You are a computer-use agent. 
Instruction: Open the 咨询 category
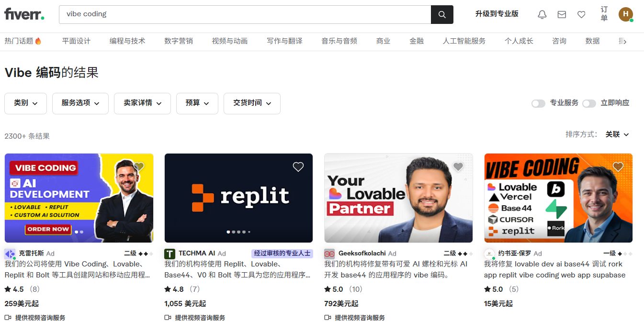tap(559, 41)
